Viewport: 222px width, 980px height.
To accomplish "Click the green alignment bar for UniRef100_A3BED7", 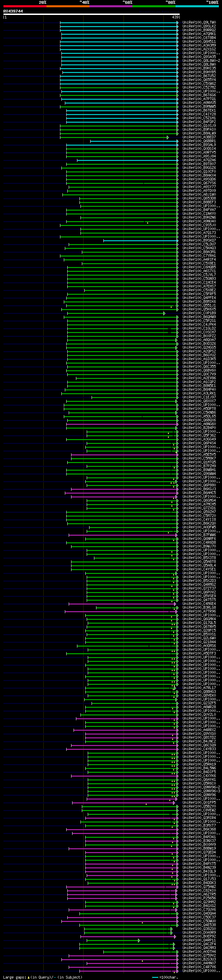I will click(x=114, y=137).
